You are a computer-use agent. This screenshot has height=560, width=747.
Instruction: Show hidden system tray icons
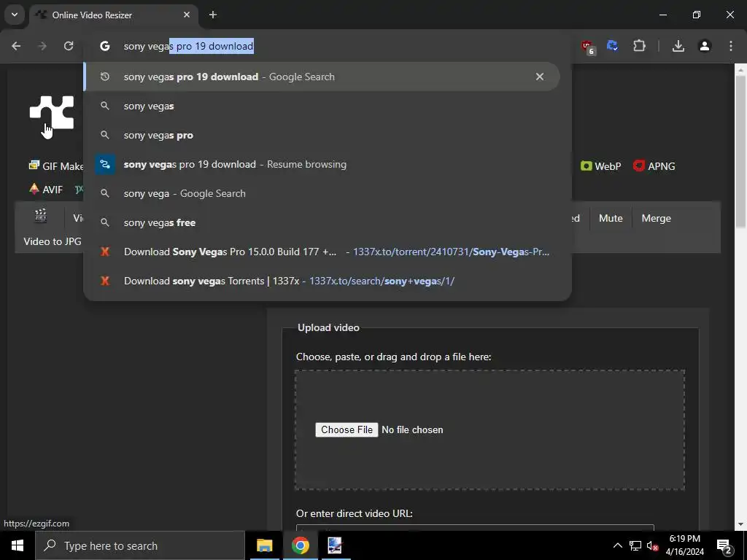click(x=617, y=545)
